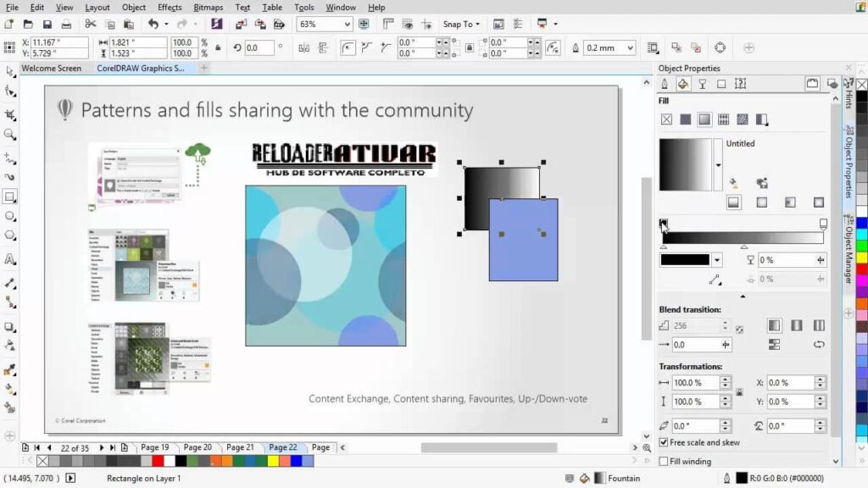
Task: Go to Page 21 tab
Action: coord(240,447)
